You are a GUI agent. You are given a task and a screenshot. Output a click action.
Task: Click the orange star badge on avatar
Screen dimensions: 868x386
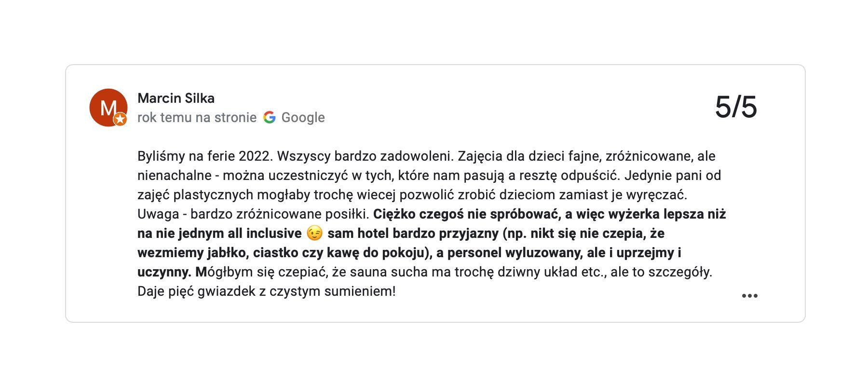click(120, 119)
